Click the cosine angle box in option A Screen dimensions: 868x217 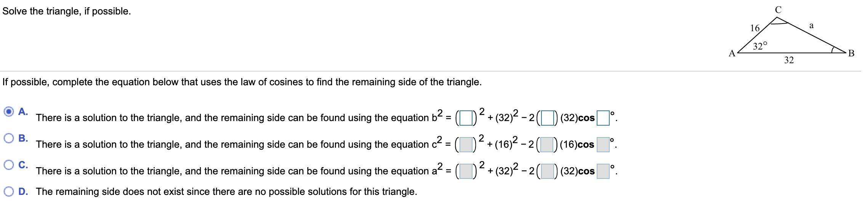pyautogui.click(x=603, y=118)
